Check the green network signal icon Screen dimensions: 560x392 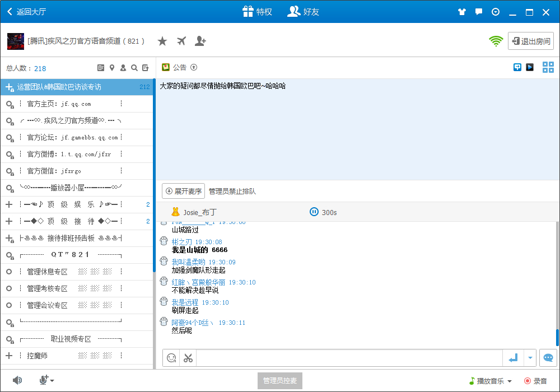[x=496, y=41]
